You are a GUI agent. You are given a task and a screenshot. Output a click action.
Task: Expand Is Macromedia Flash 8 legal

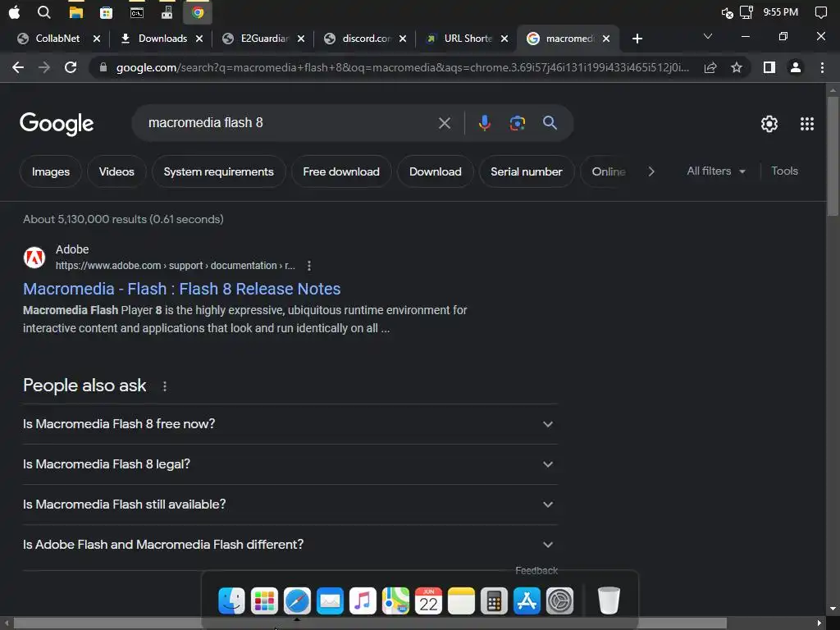(290, 464)
